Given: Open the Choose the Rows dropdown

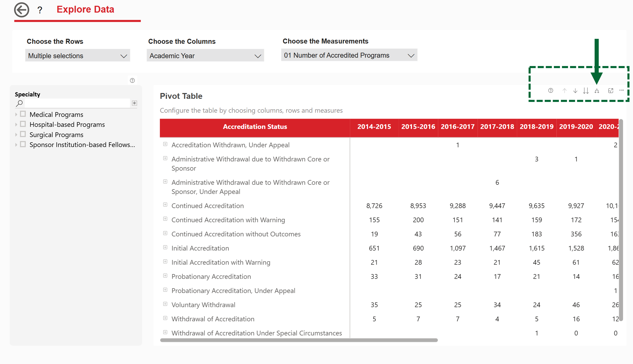Looking at the screenshot, I should pyautogui.click(x=78, y=55).
